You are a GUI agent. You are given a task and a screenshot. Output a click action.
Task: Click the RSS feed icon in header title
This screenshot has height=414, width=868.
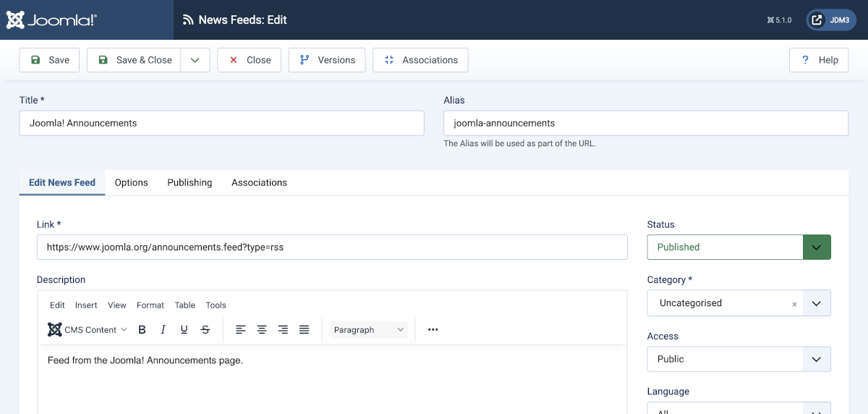(x=188, y=20)
